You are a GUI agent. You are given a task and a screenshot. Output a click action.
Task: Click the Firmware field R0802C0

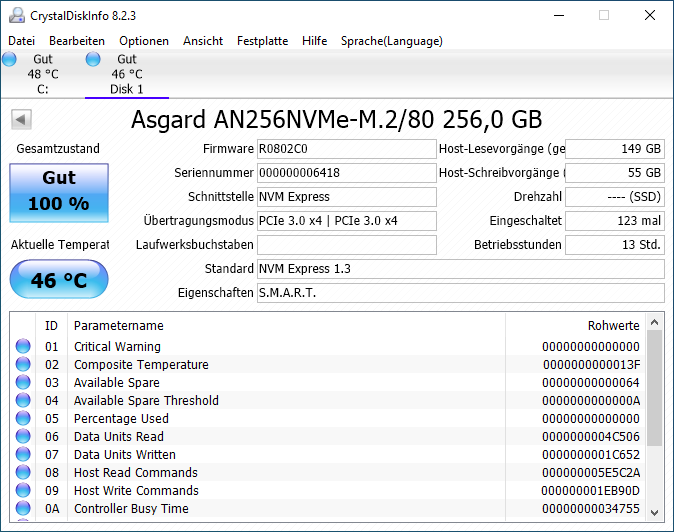[347, 149]
